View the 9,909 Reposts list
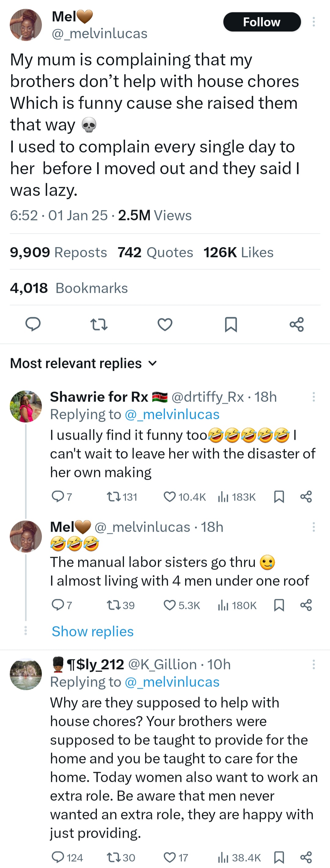The height and width of the screenshot is (868, 330). coord(58,252)
